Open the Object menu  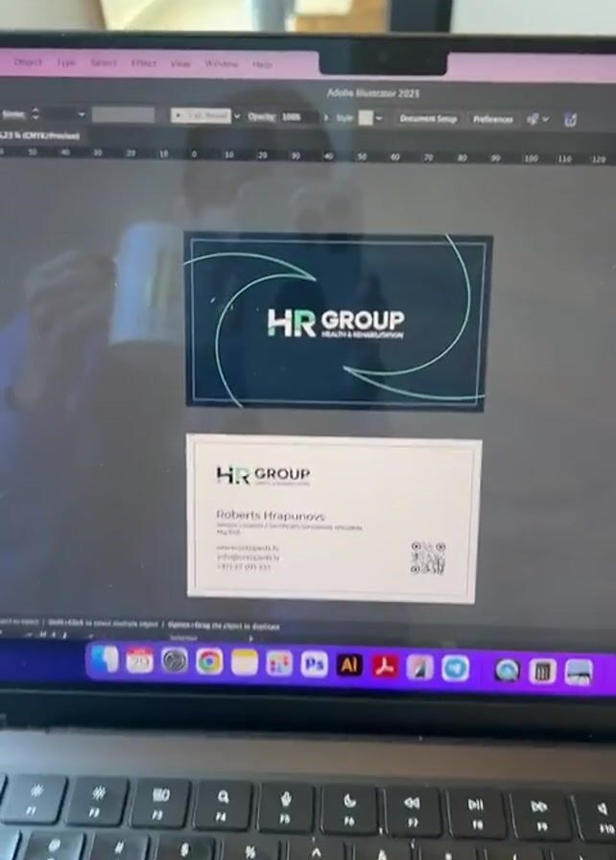pyautogui.click(x=28, y=62)
